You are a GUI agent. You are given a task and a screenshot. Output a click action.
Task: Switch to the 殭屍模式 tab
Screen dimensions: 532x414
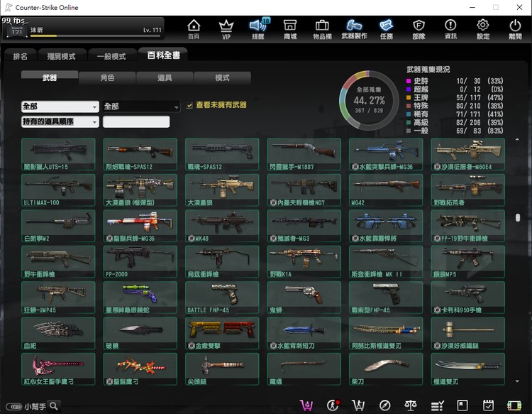pyautogui.click(x=62, y=56)
